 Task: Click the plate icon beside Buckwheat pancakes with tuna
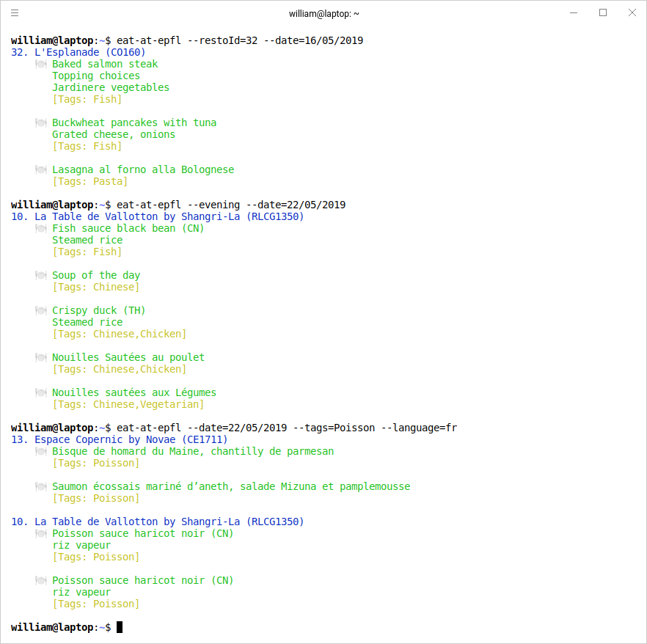tap(41, 123)
